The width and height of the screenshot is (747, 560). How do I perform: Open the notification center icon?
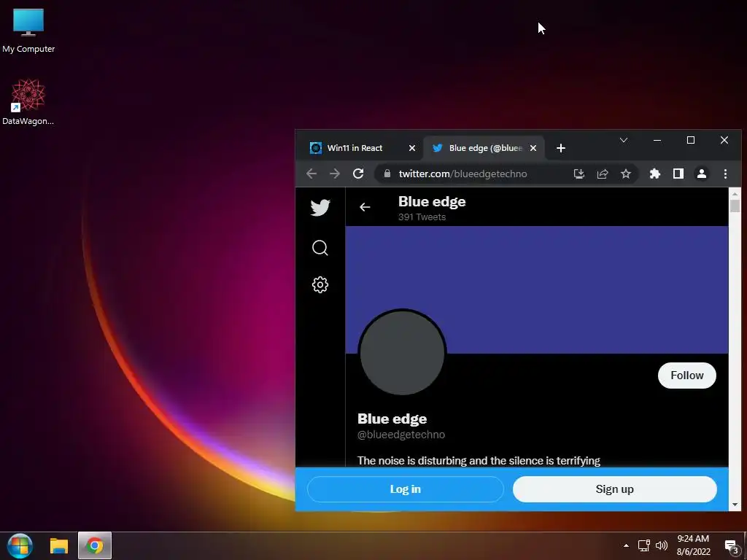pyautogui.click(x=731, y=547)
